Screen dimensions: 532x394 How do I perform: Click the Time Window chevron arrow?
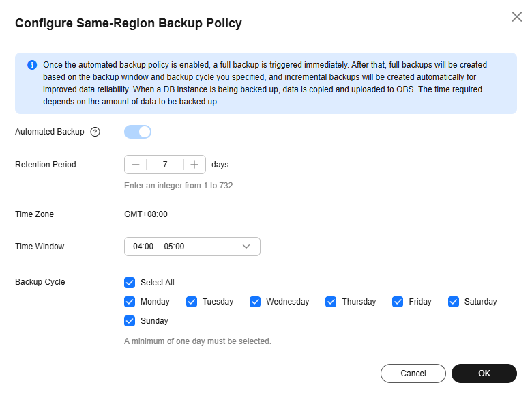[x=246, y=247]
